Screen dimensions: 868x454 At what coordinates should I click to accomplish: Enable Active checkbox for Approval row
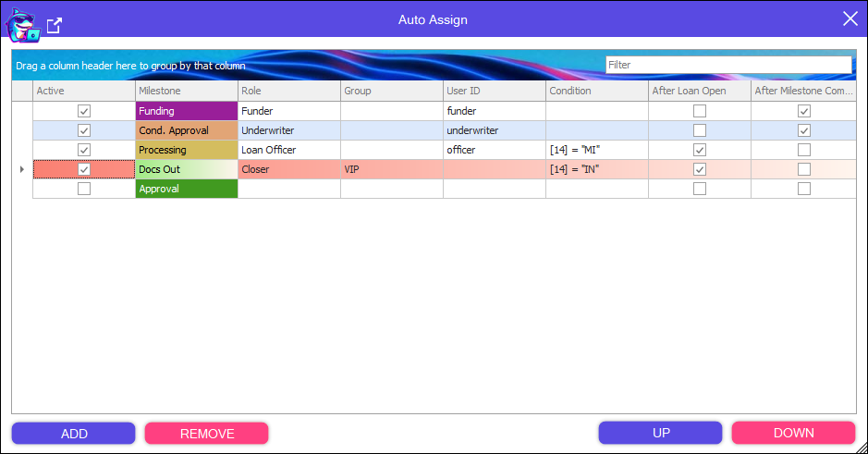84,189
